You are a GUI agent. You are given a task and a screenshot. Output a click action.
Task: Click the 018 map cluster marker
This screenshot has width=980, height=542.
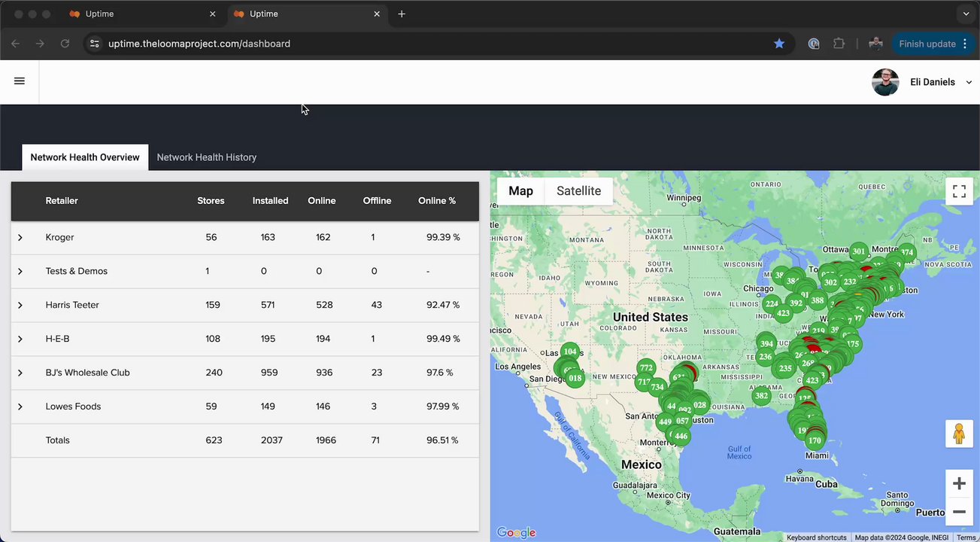575,378
